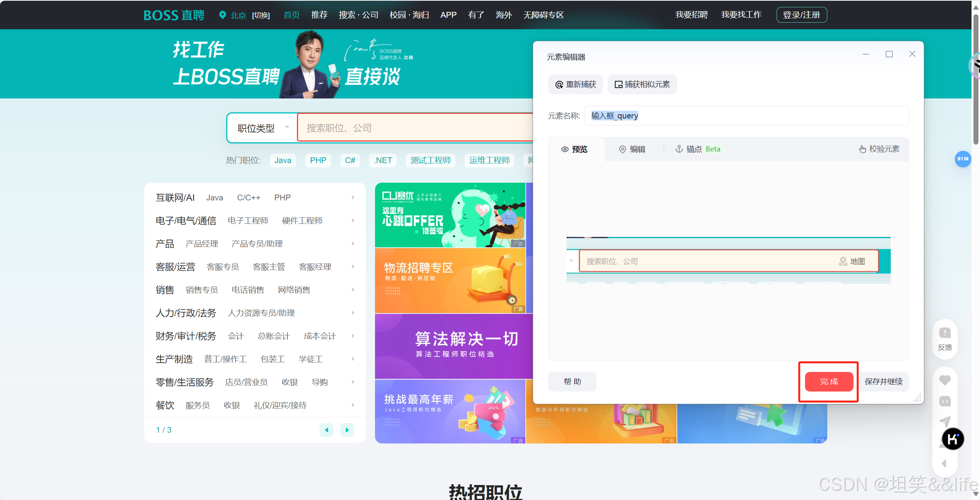The width and height of the screenshot is (980, 500).
Task: Click the 保存并继续 button
Action: (x=883, y=382)
